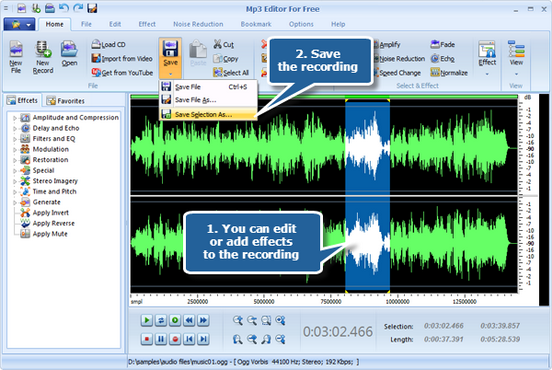Click the double-arrow Rewind button
This screenshot has width=552, height=370.
coord(189,320)
